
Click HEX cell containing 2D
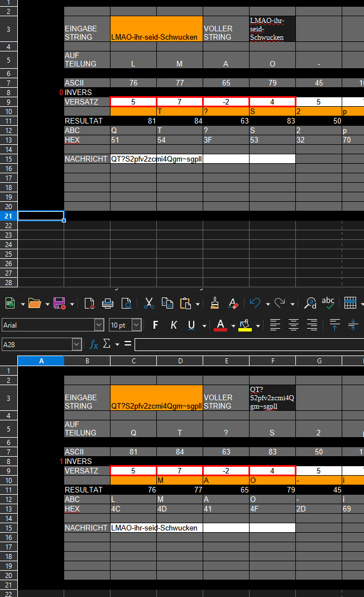click(x=319, y=509)
